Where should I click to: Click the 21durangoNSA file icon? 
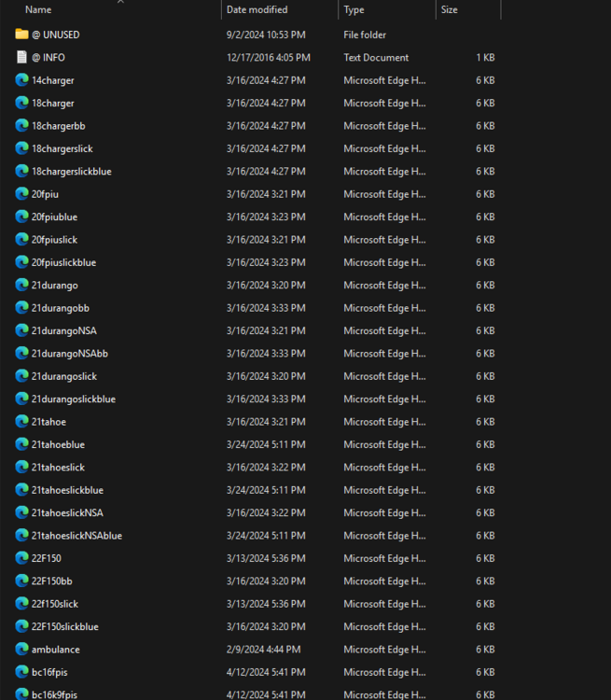[21, 330]
